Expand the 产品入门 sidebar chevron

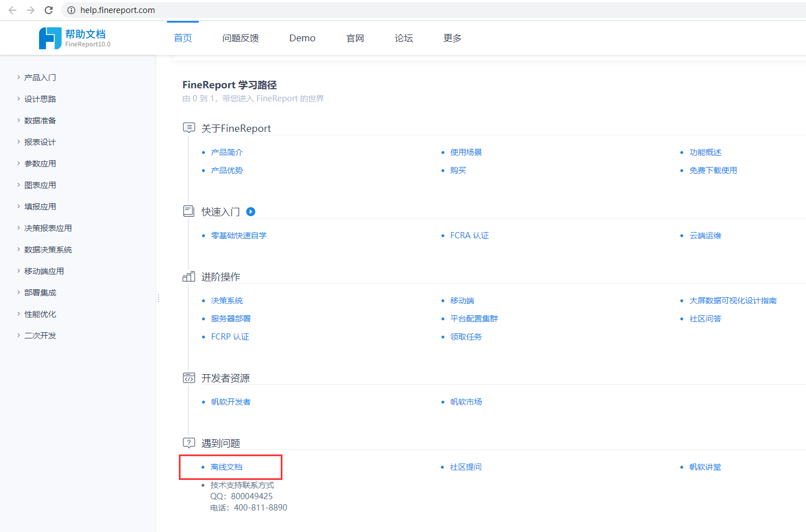(x=18, y=77)
